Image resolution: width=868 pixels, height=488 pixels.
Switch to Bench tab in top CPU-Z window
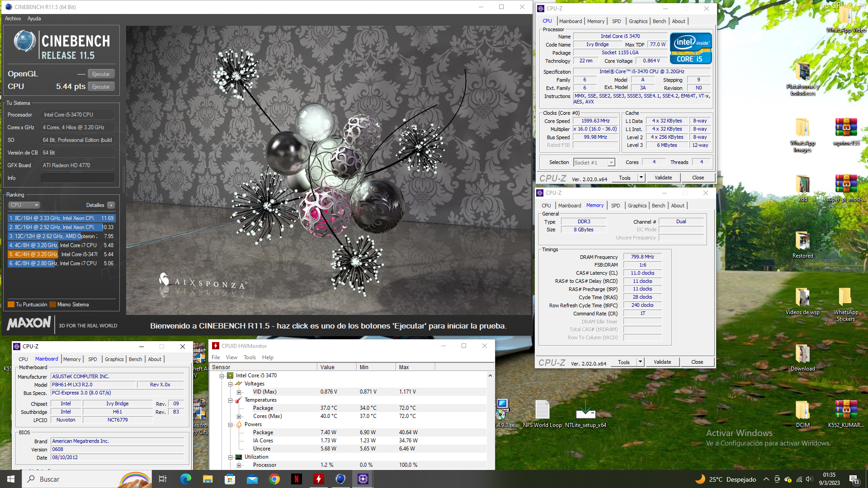(659, 21)
